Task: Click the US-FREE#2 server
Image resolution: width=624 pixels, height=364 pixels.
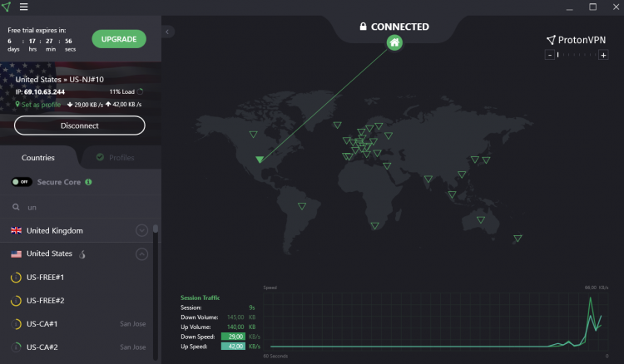Action: (77, 301)
